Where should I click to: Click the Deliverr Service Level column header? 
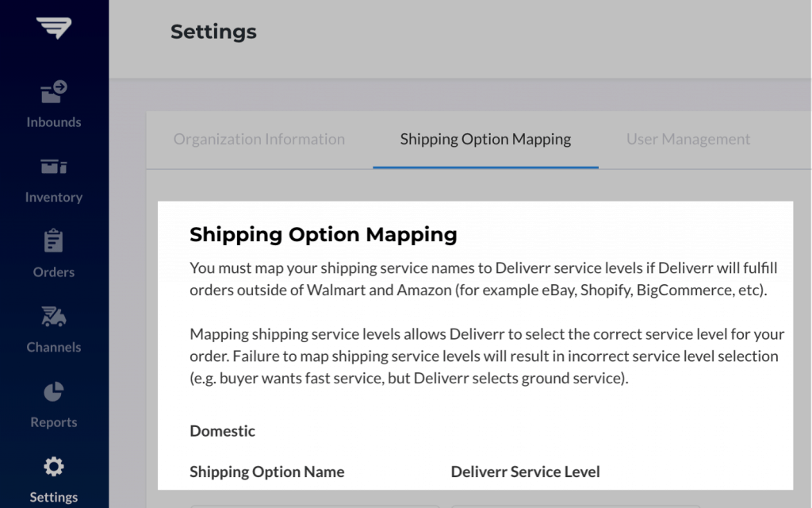click(525, 471)
